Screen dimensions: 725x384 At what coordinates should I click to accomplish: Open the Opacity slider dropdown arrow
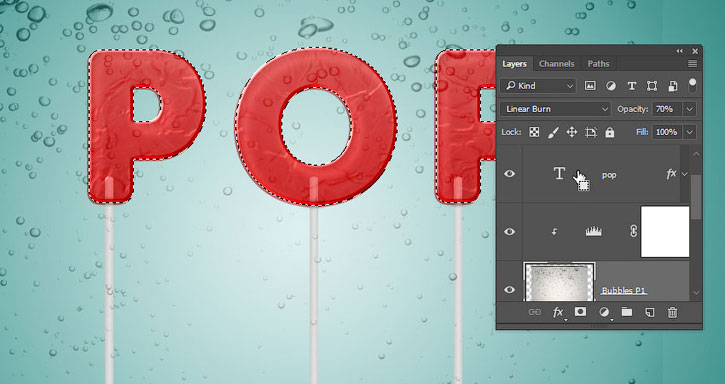point(689,109)
